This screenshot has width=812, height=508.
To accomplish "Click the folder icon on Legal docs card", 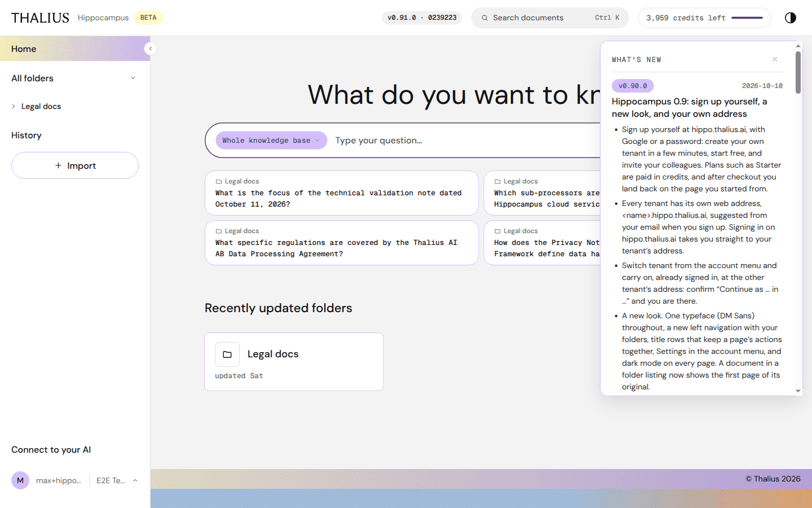I will 227,354.
